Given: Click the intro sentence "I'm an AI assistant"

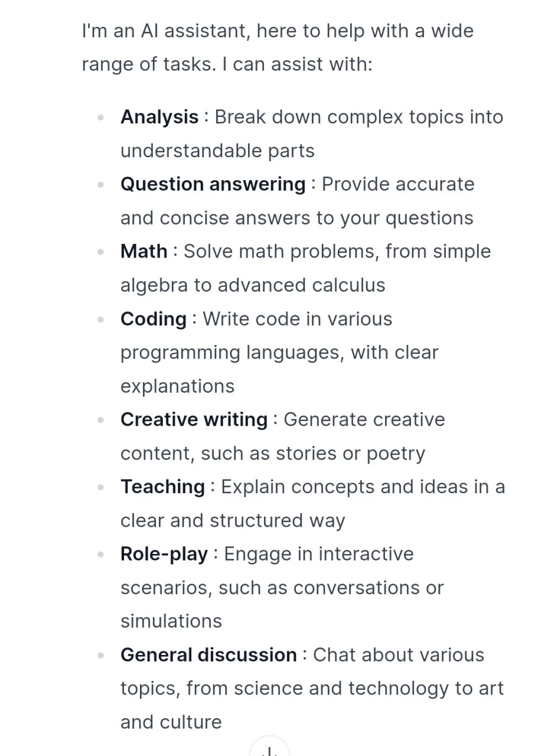Looking at the screenshot, I should [x=161, y=31].
